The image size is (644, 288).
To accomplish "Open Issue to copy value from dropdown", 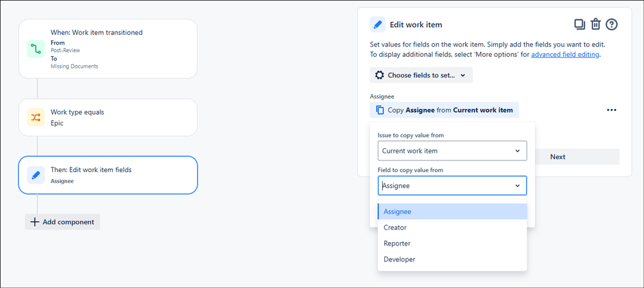I will pos(452,151).
